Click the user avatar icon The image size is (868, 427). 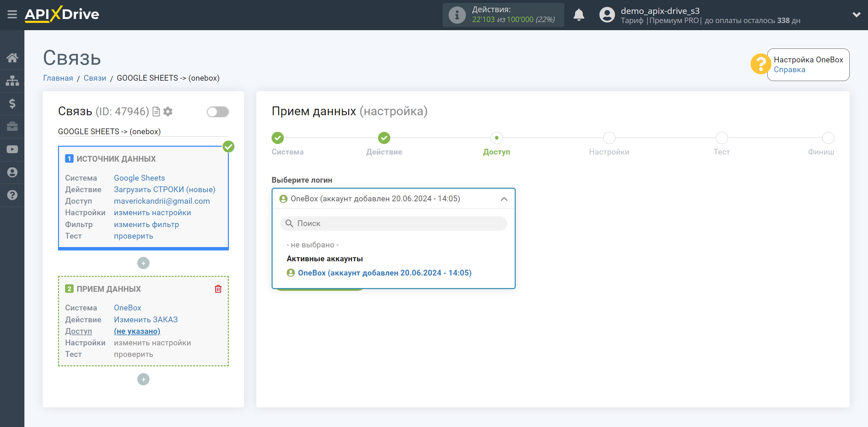607,15
